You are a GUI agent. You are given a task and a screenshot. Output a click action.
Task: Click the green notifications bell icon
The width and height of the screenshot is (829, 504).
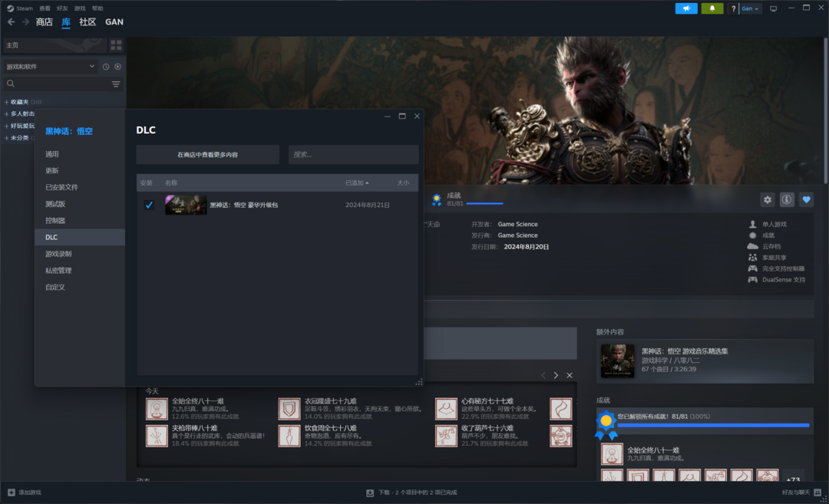pos(712,8)
